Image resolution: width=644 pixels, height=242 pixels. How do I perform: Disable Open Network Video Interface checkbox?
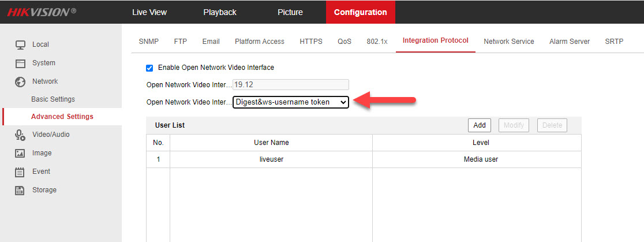tap(149, 68)
